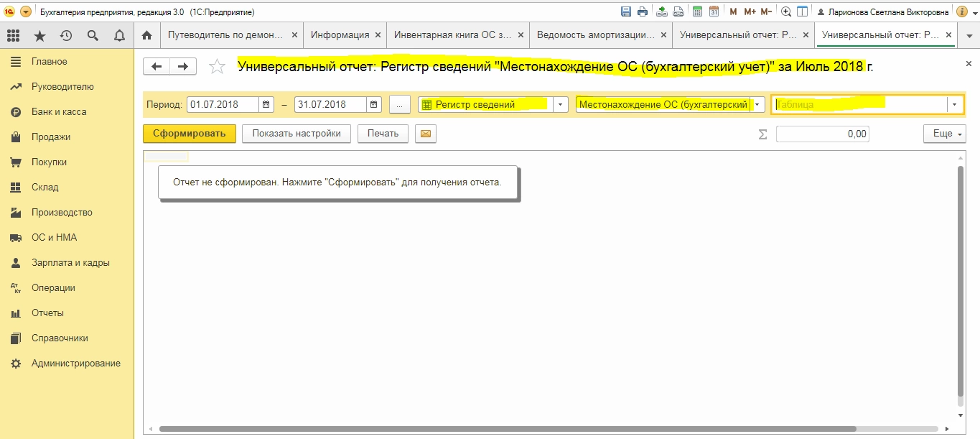The image size is (980, 439).
Task: Click the window layout panels icon
Action: (x=802, y=11)
